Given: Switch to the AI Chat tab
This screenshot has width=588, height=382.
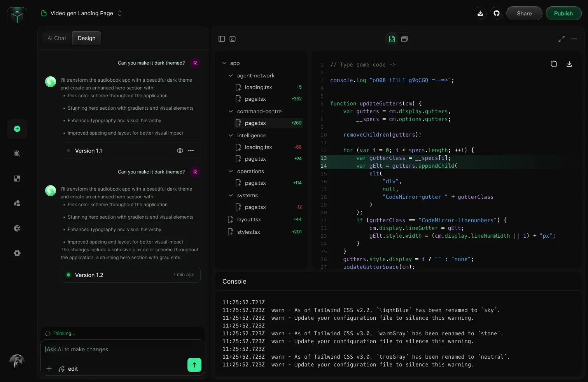Looking at the screenshot, I should tap(57, 38).
